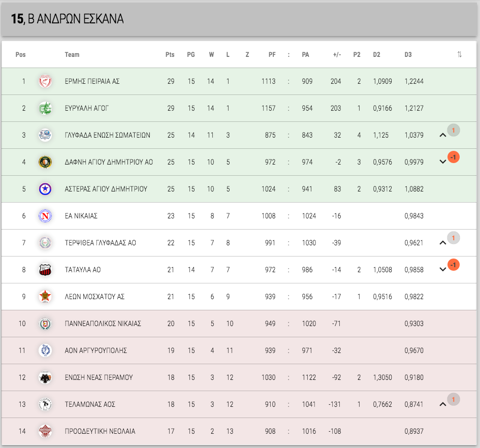Click the Pts column header
This screenshot has height=448, width=480.
170,54
